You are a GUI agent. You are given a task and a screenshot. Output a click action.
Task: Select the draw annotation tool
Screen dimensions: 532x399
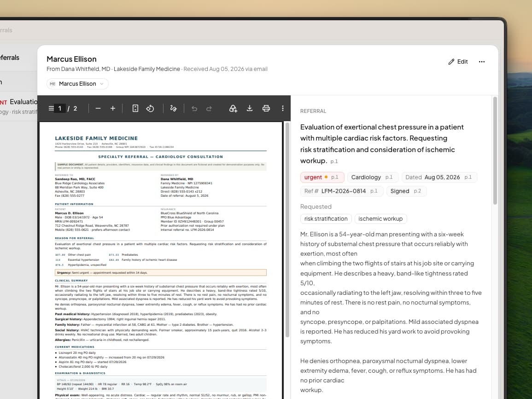[173, 108]
